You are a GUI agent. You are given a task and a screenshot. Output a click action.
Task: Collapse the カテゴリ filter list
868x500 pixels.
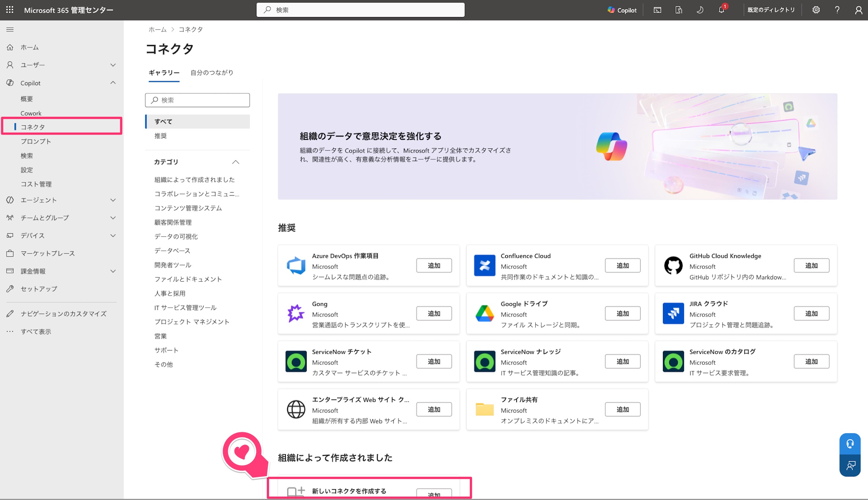click(236, 162)
